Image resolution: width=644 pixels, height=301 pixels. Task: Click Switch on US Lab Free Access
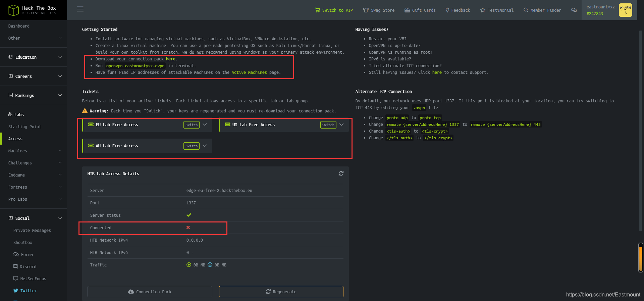[328, 125]
